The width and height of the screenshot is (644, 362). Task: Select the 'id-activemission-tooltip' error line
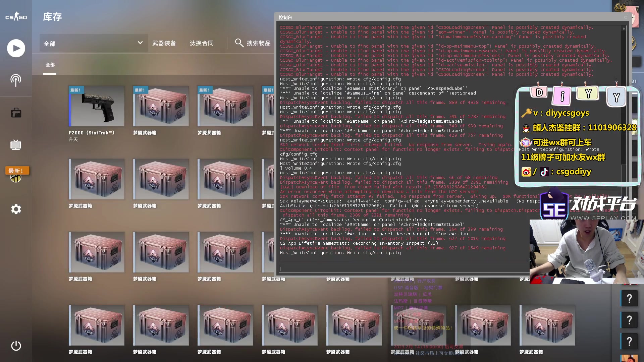pos(446,60)
